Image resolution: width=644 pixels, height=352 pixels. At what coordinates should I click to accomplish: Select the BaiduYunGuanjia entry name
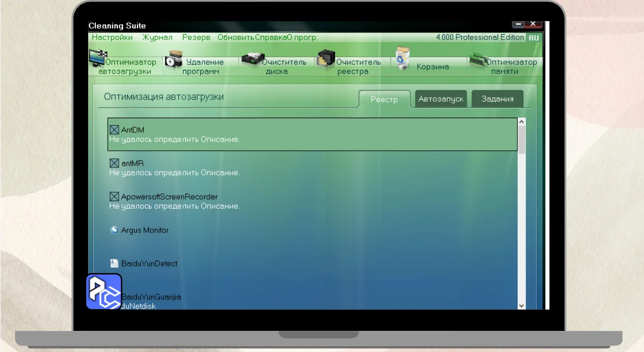pos(151,297)
